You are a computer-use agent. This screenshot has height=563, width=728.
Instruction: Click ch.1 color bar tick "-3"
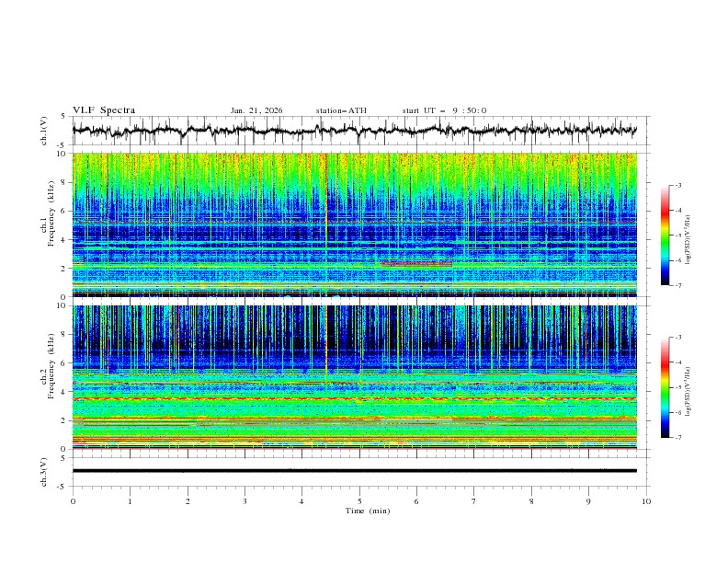pyautogui.click(x=677, y=185)
